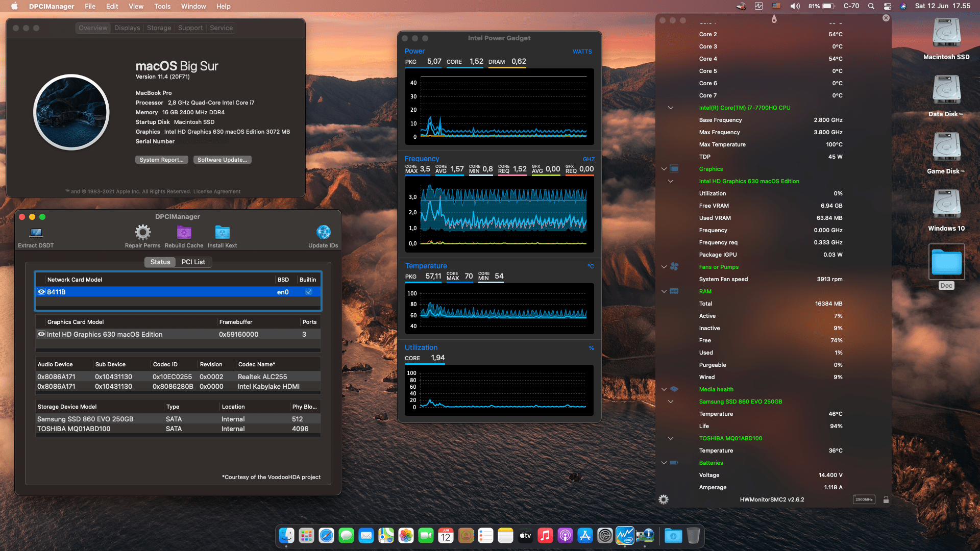Image resolution: width=980 pixels, height=551 pixels.
Task: Switch to the Storage tab
Action: pyautogui.click(x=159, y=28)
